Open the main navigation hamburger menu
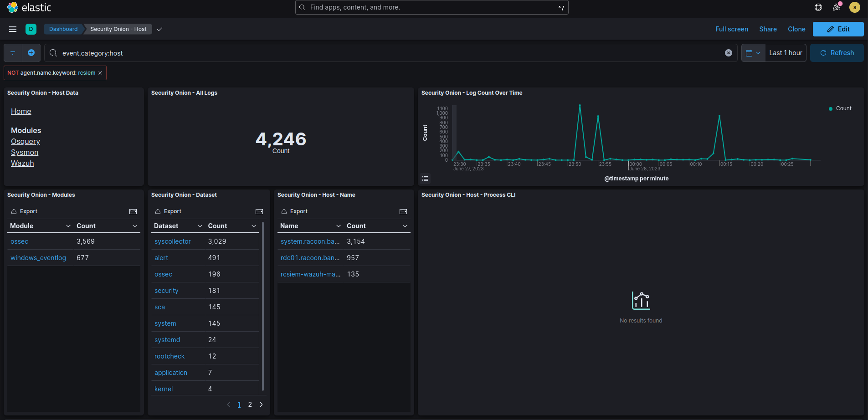This screenshot has height=420, width=868. coord(13,29)
